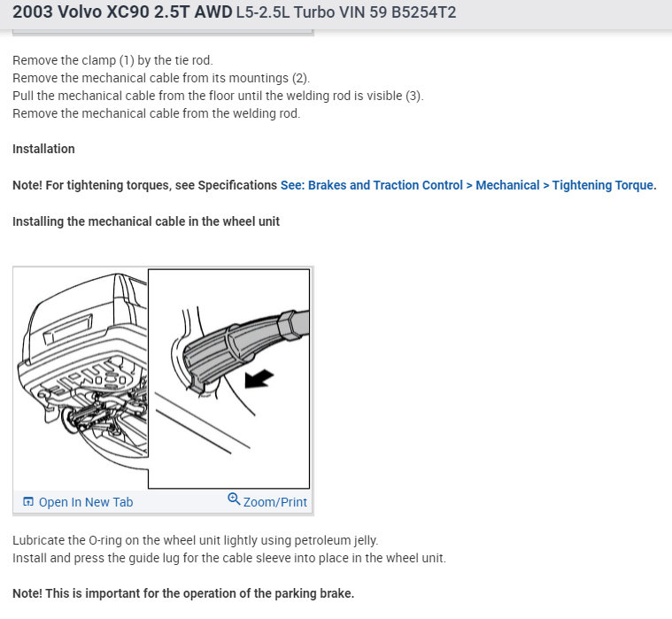
Task: Click the Zoom/Print magnifier icon
Action: (x=234, y=499)
